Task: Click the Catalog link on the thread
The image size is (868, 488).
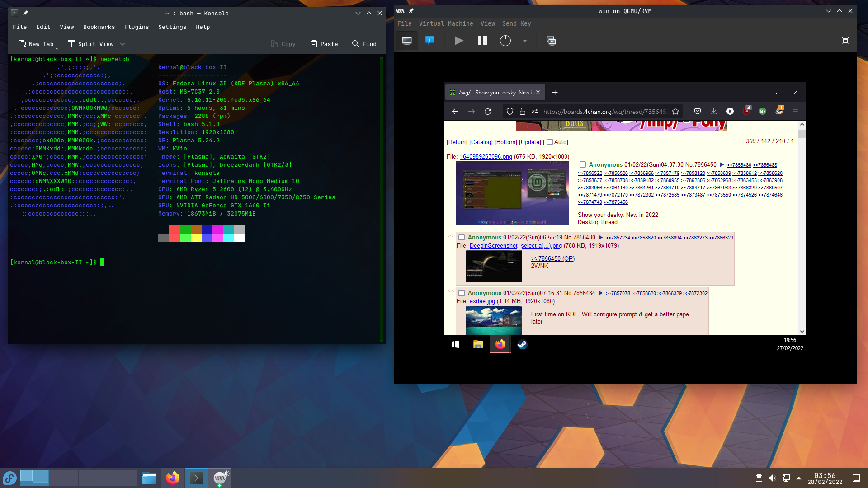Action: pyautogui.click(x=481, y=142)
